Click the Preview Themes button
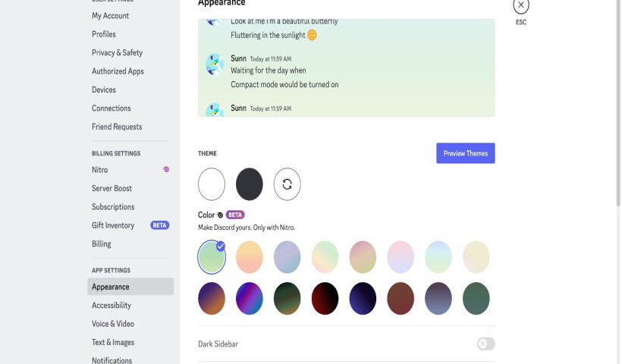This screenshot has width=622, height=364. (x=465, y=153)
